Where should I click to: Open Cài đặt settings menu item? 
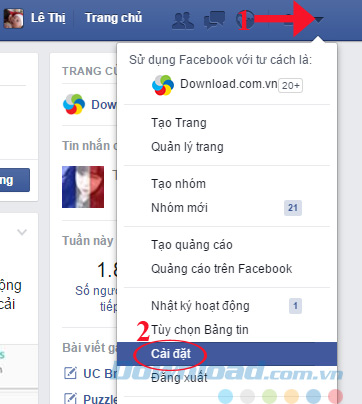pos(227,354)
